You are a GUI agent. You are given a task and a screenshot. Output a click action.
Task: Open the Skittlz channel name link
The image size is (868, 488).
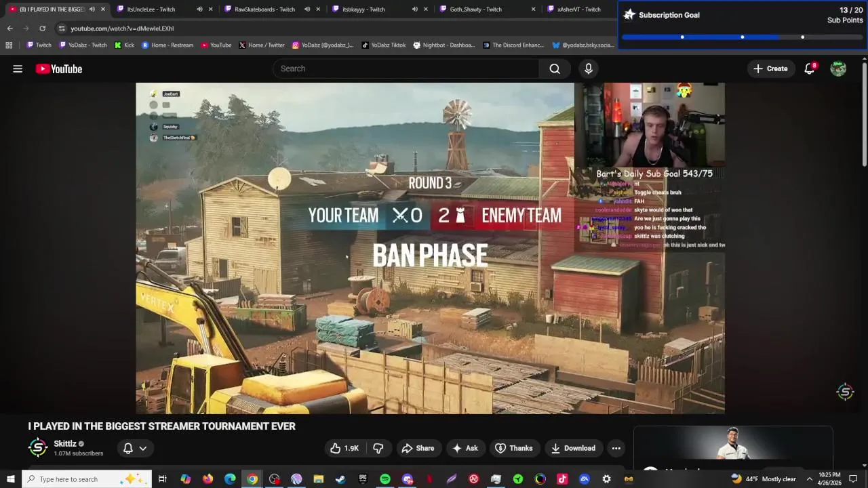65,444
